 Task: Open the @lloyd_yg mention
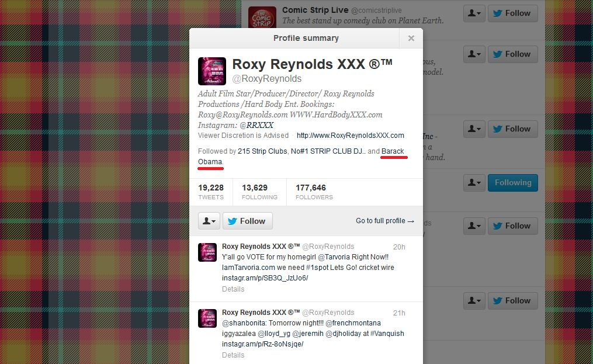tap(274, 334)
